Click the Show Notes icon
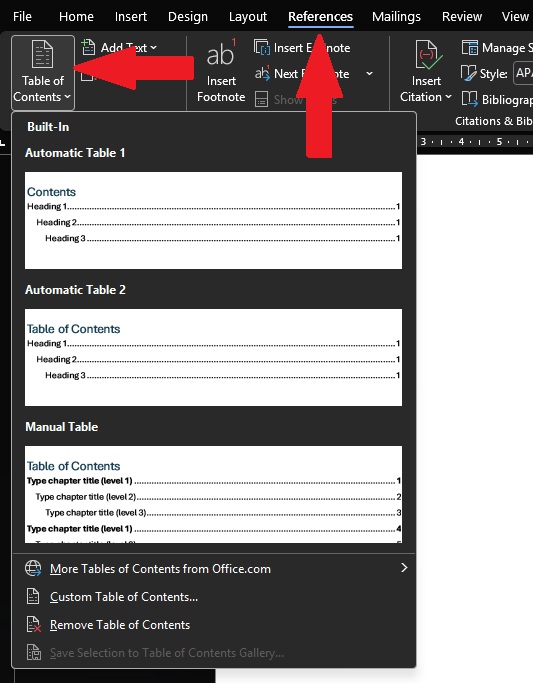The image size is (533, 683). point(261,100)
